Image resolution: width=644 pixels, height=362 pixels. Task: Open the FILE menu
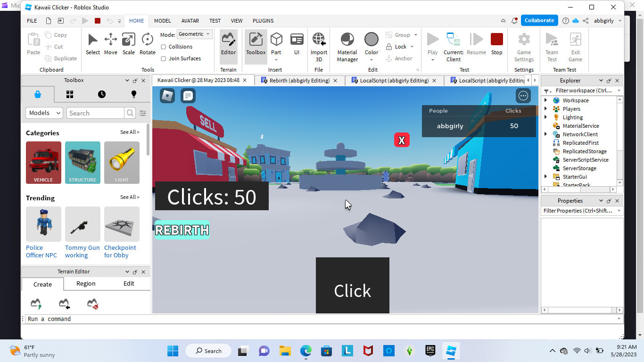pyautogui.click(x=32, y=21)
